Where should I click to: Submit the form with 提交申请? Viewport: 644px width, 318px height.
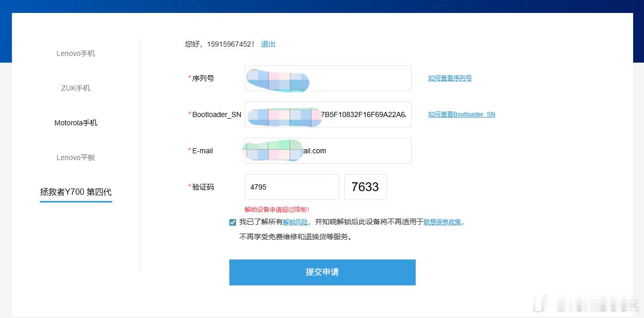323,272
